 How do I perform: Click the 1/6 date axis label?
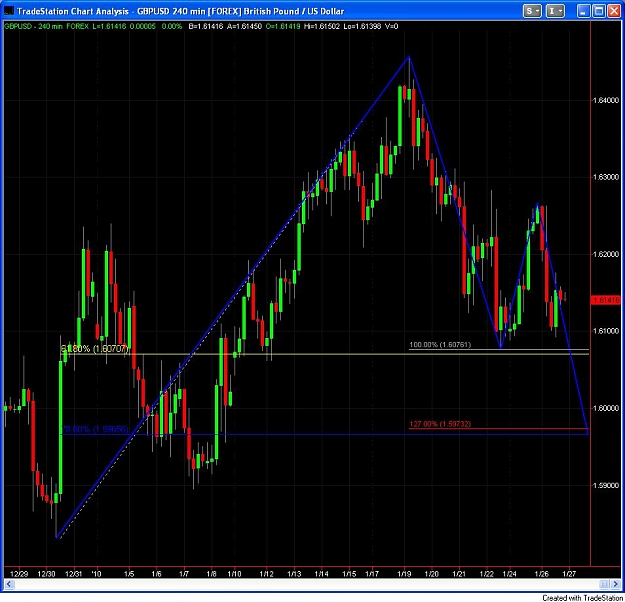coord(156,574)
